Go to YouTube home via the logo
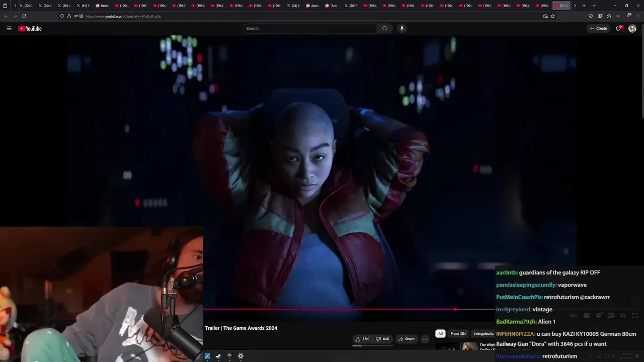The image size is (644, 362). 30,29
